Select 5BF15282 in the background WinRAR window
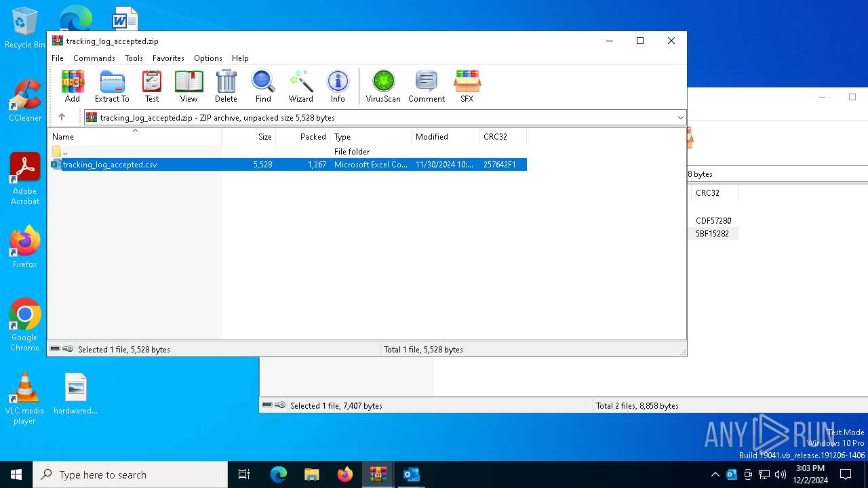The width and height of the screenshot is (868, 488). pos(712,234)
